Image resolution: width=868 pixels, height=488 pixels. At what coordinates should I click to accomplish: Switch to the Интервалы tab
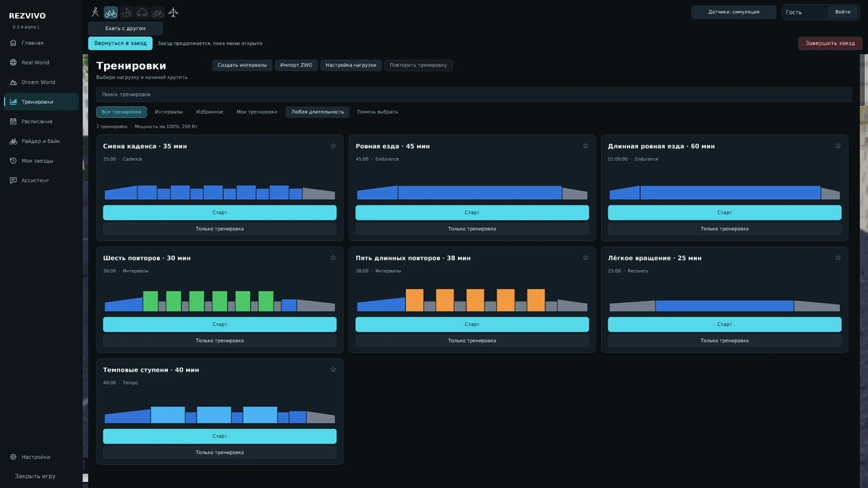[169, 112]
